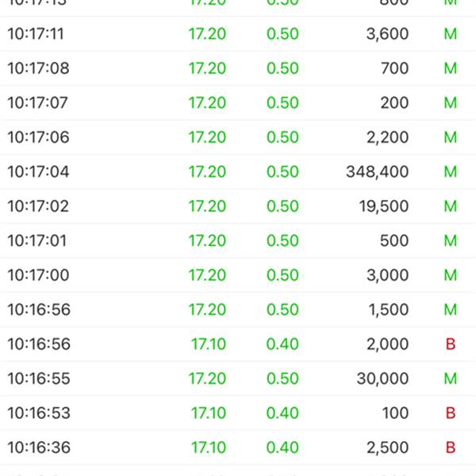Screen dimensions: 476x476
Task: Select the 2,200 volume at 10:17:06
Action: click(x=388, y=137)
